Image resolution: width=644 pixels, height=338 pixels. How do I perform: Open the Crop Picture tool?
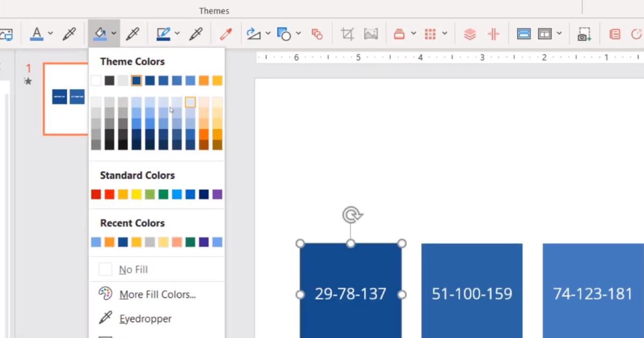point(347,33)
